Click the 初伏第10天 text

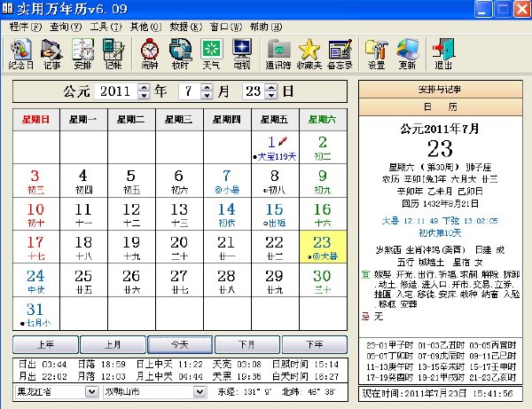point(440,232)
